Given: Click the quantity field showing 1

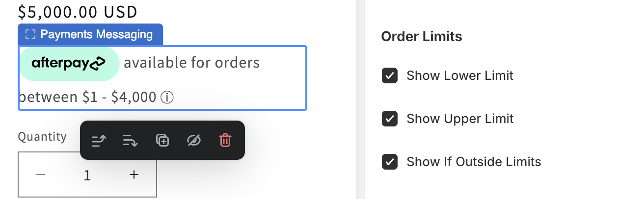Looking at the screenshot, I should click(87, 175).
